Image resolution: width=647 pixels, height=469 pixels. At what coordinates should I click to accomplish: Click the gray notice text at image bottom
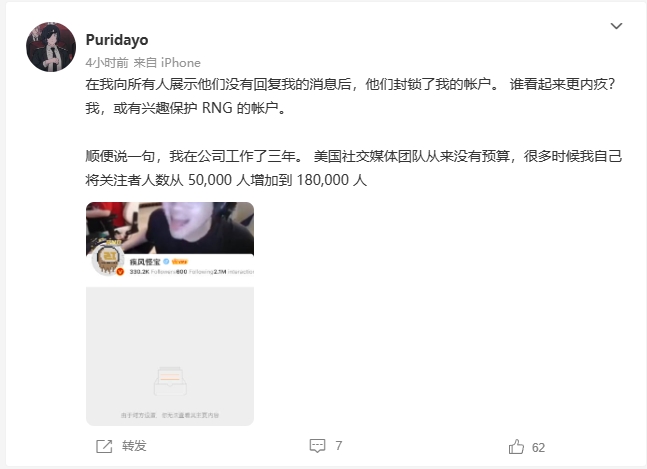(x=170, y=415)
